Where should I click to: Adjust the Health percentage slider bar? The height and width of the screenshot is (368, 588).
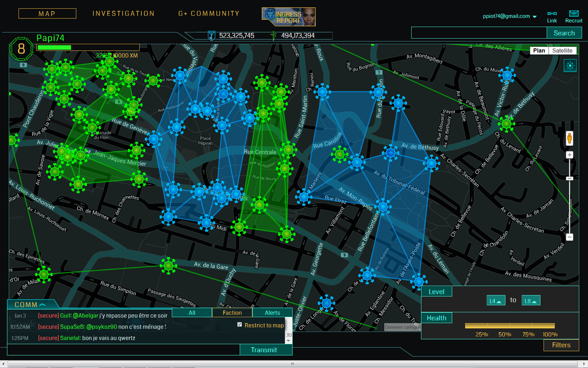[x=511, y=326]
